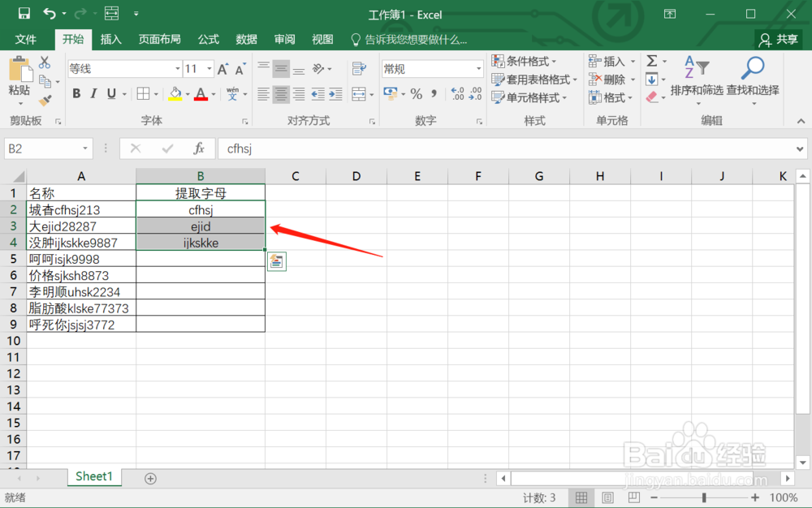The width and height of the screenshot is (812, 508).
Task: Activate the Format Painter brush
Action: click(x=45, y=100)
